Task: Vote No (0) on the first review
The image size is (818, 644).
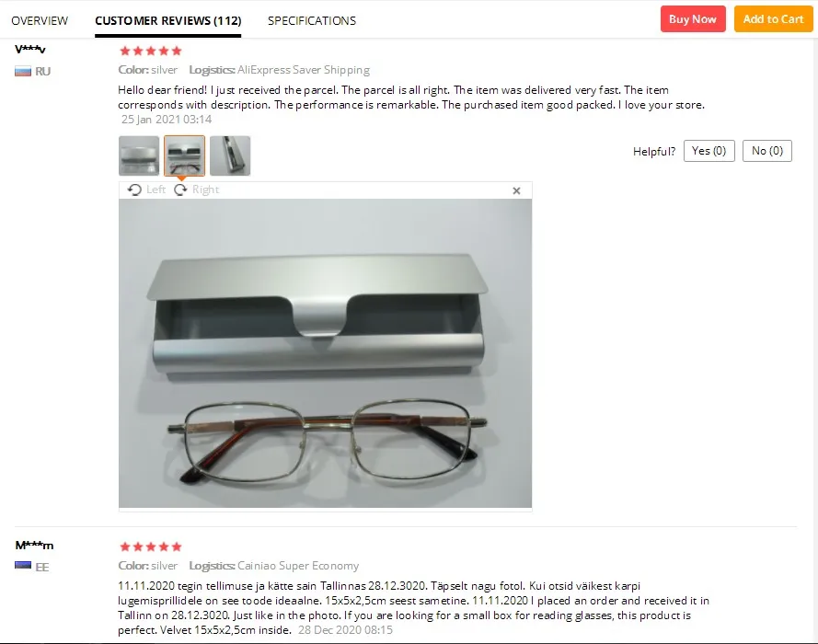Action: coord(766,151)
